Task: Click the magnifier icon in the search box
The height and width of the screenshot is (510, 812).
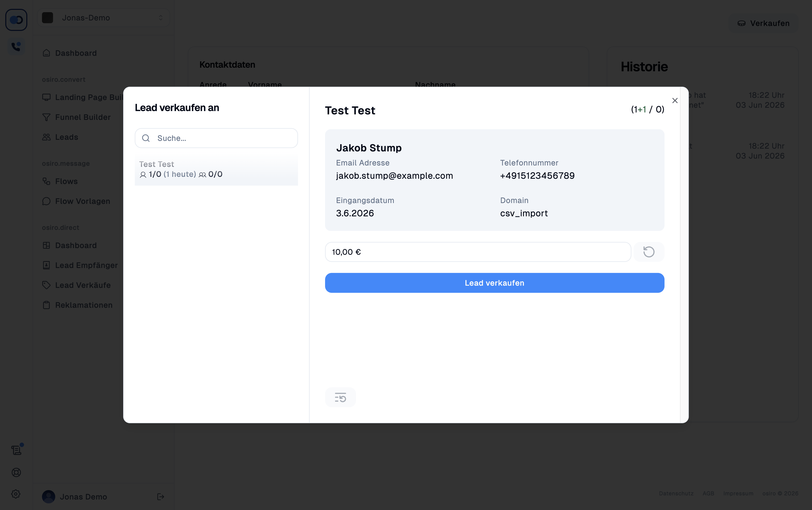Action: pos(146,138)
